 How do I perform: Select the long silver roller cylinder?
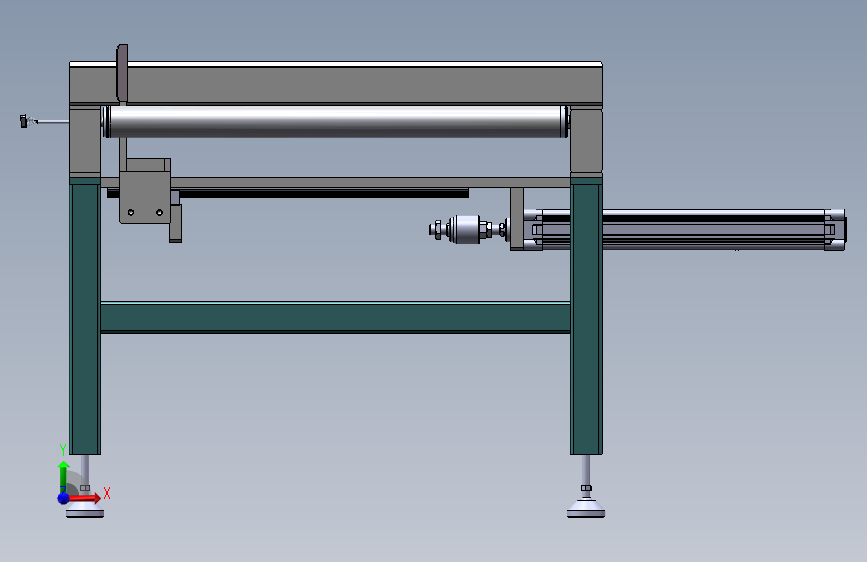coord(335,121)
